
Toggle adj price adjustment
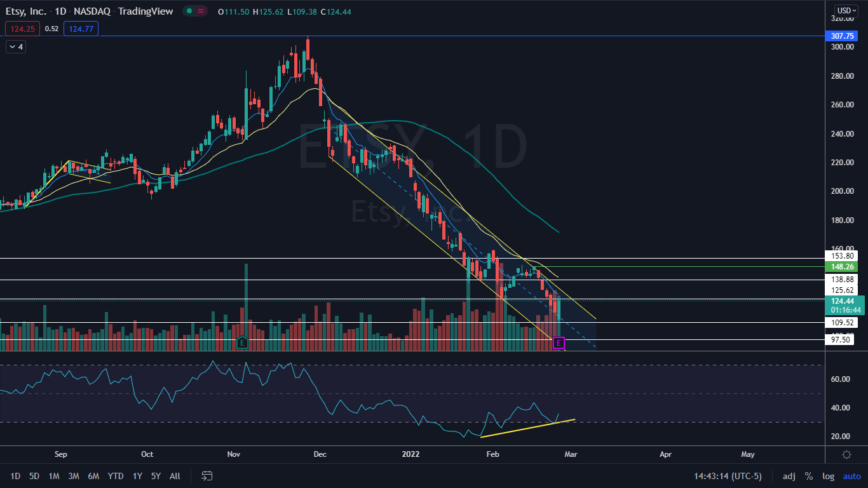(x=789, y=475)
